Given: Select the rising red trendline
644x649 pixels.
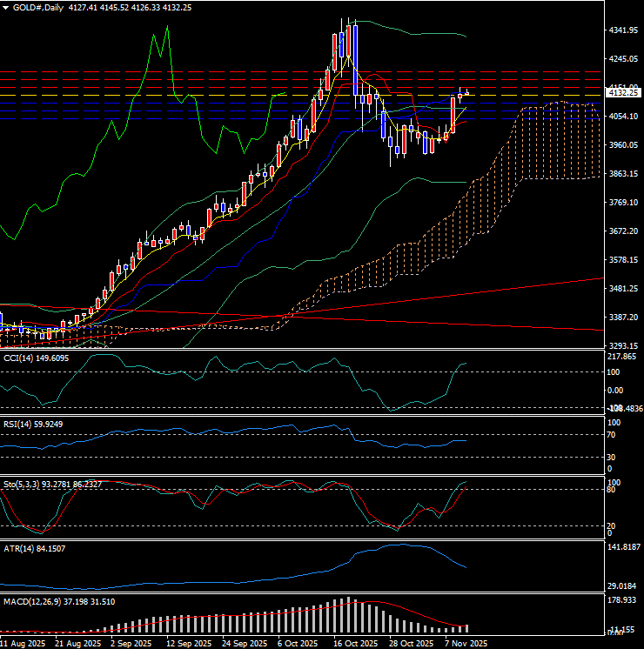Looking at the screenshot, I should [x=487, y=288].
